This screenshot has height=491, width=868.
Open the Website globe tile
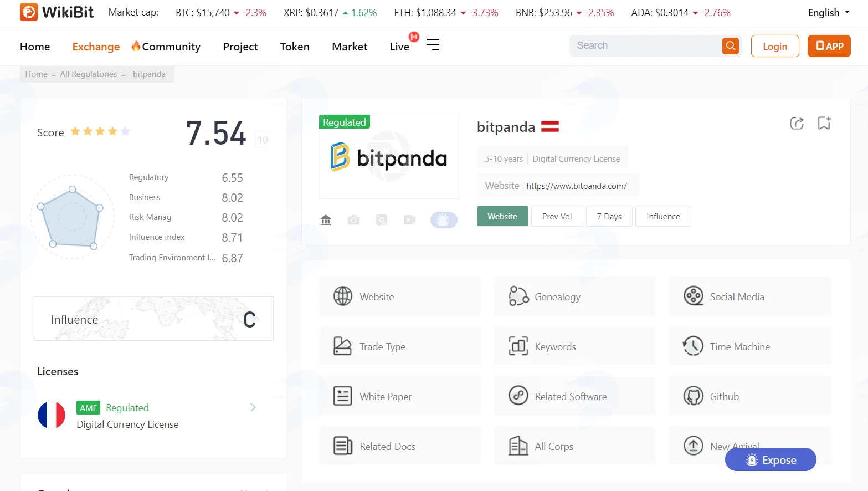coord(400,296)
